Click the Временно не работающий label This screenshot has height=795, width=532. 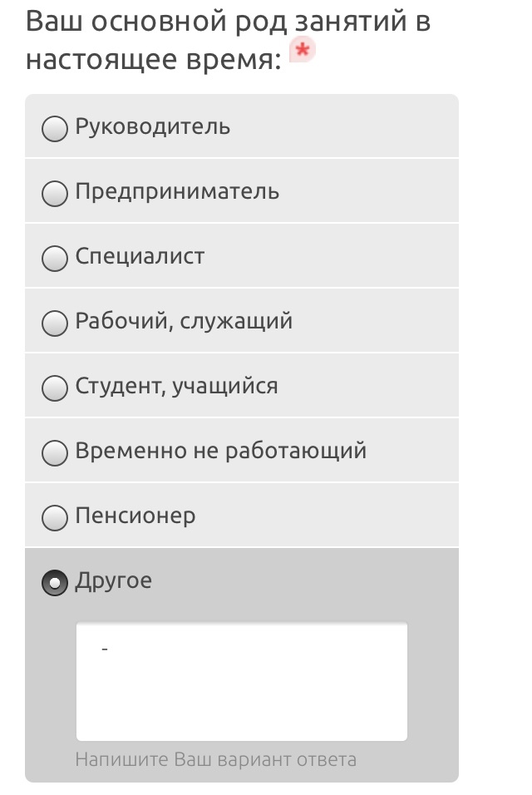click(220, 452)
